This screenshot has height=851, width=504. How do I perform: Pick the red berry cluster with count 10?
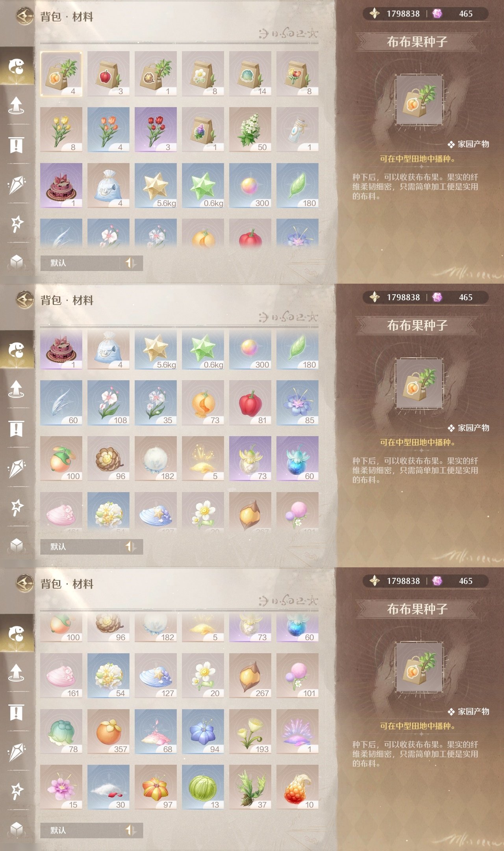[x=297, y=787]
